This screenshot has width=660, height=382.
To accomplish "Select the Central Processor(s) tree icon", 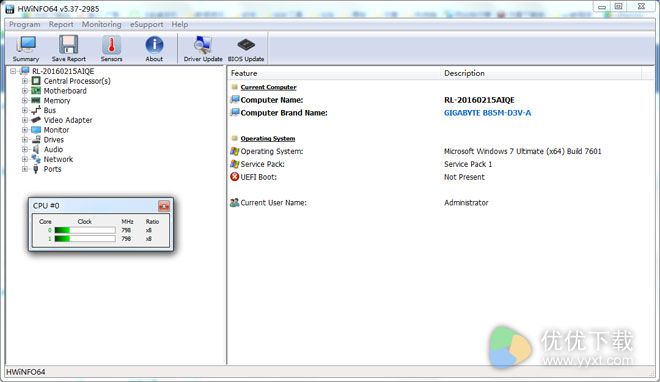I will 36,81.
